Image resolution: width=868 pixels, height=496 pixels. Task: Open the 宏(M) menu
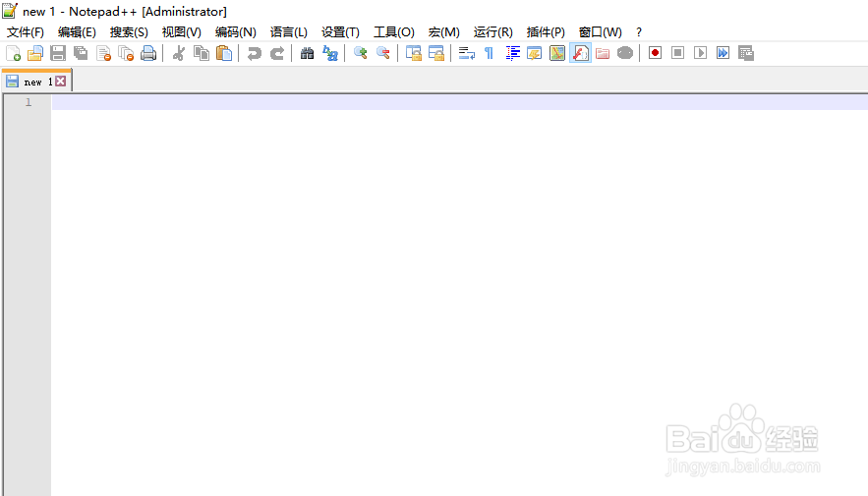[444, 32]
